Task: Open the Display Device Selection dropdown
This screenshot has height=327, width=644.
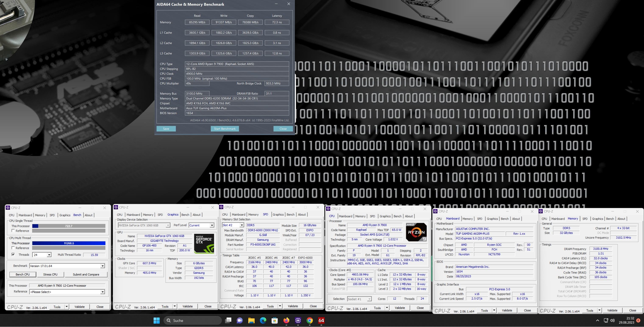Action: pyautogui.click(x=168, y=225)
